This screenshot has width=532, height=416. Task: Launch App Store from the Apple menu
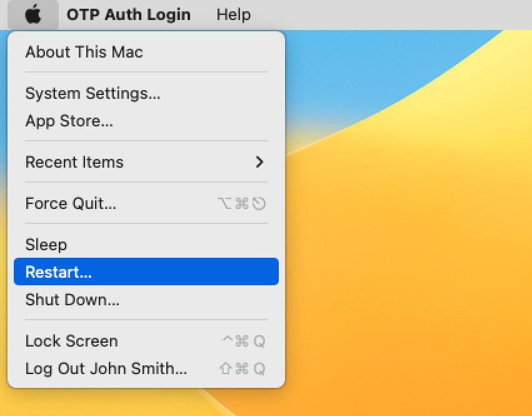click(x=69, y=121)
